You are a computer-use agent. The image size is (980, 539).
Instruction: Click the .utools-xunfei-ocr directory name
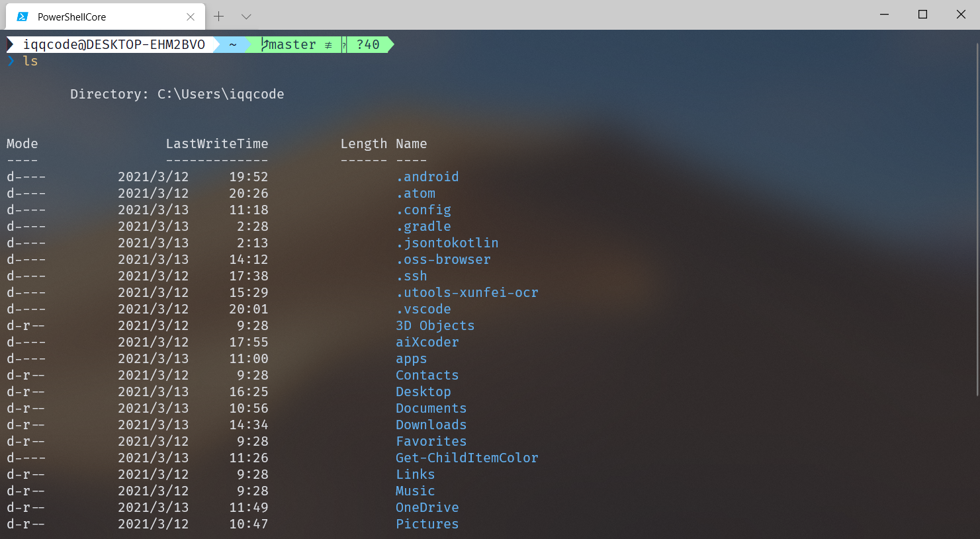pyautogui.click(x=467, y=292)
